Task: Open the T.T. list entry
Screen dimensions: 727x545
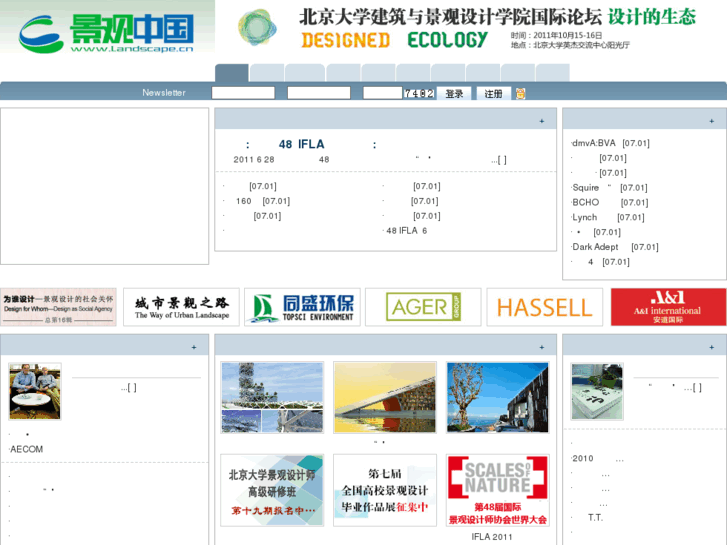Action: (x=595, y=518)
